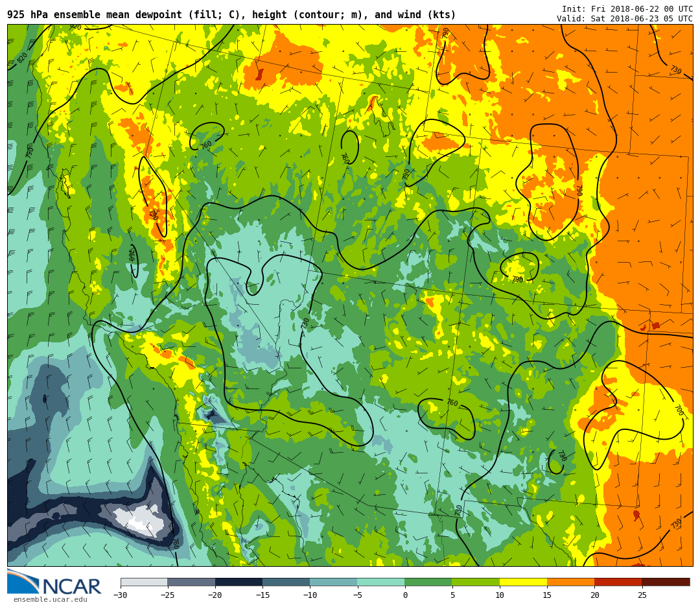Image resolution: width=700 pixels, height=607 pixels.
Task: Click the colorbar tick label 0
Action: 405,595
